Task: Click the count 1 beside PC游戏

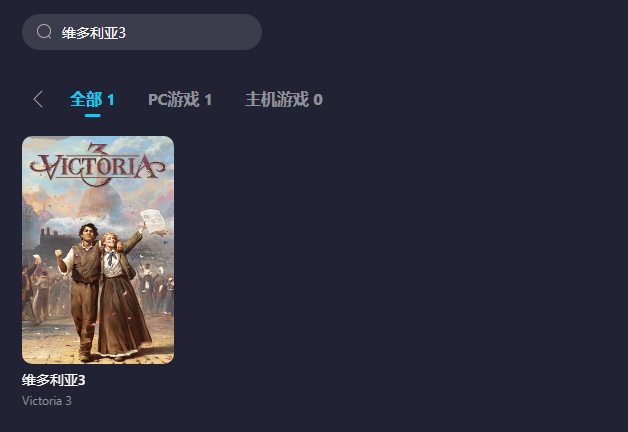Action: [208, 100]
